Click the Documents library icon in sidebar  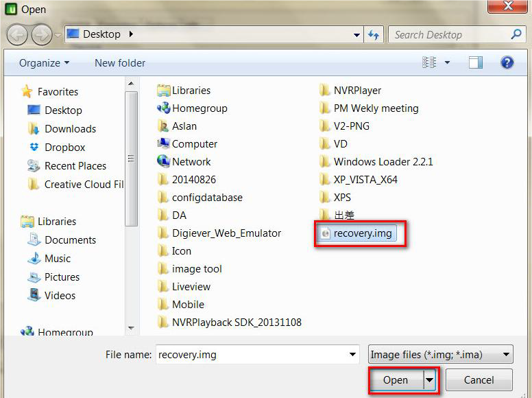pos(34,239)
